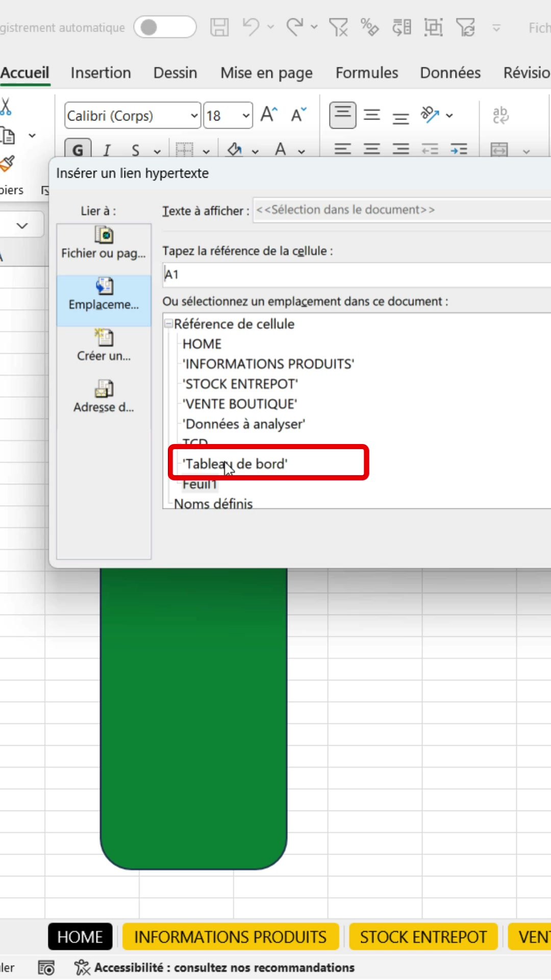Toggle the automatic save switch
This screenshot has height=980, width=551.
tap(165, 27)
